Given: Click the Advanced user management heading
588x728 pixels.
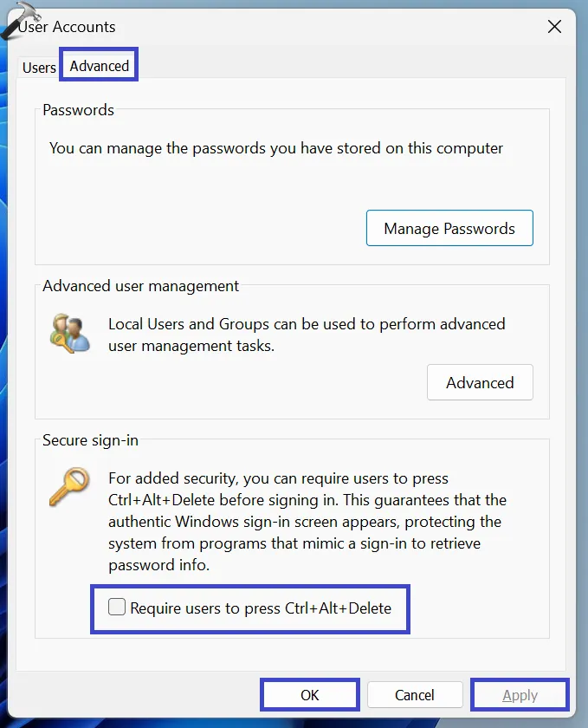Looking at the screenshot, I should (140, 286).
